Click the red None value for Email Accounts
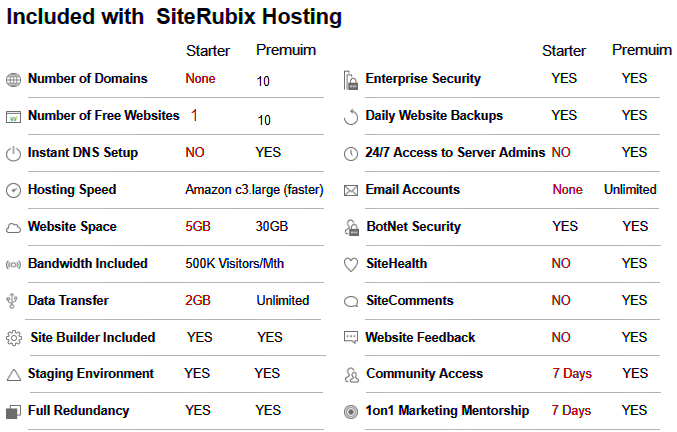Viewport: 677px width, 432px height. point(567,189)
